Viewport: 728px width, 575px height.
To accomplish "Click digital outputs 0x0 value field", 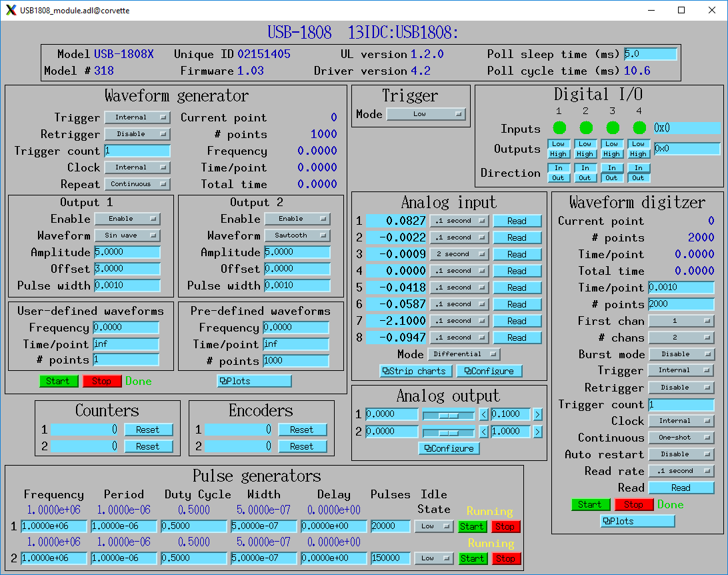I will (687, 149).
